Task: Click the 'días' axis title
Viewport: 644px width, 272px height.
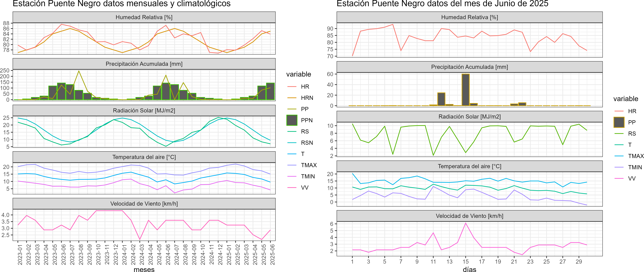Action: pyautogui.click(x=469, y=270)
